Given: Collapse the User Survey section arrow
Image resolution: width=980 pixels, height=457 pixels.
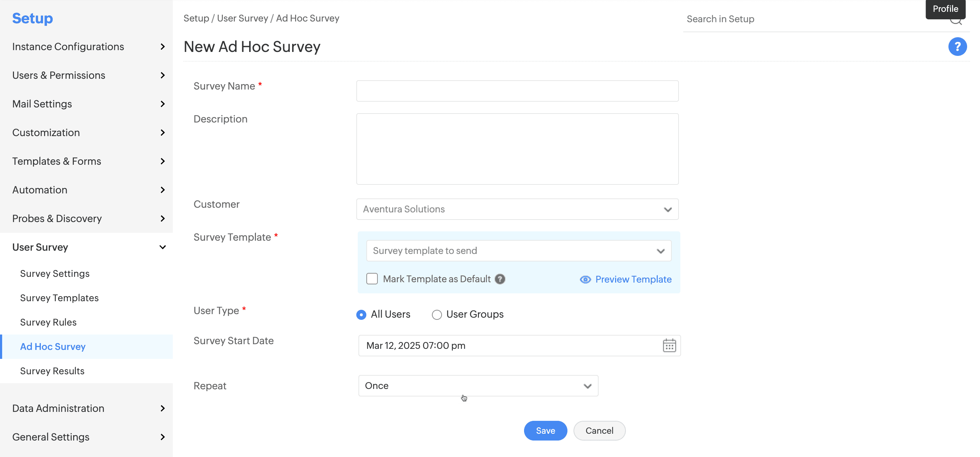Looking at the screenshot, I should 162,247.
